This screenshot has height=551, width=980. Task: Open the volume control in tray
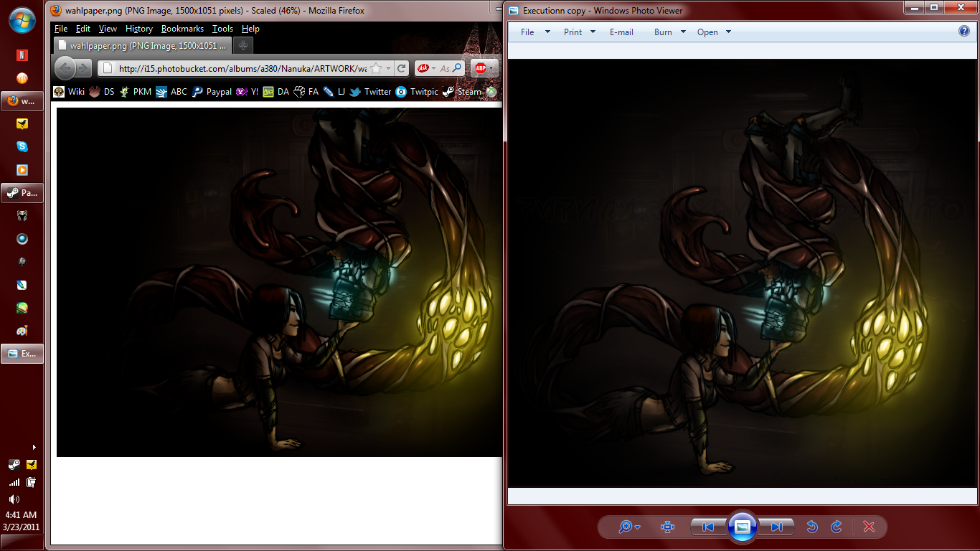14,499
